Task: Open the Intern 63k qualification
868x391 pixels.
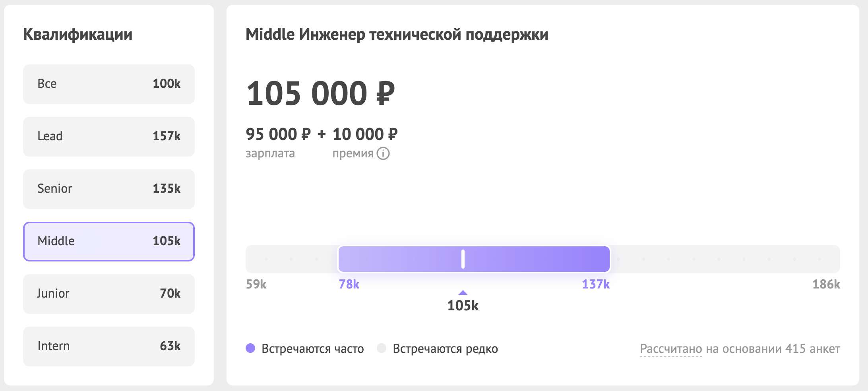Action: point(108,346)
